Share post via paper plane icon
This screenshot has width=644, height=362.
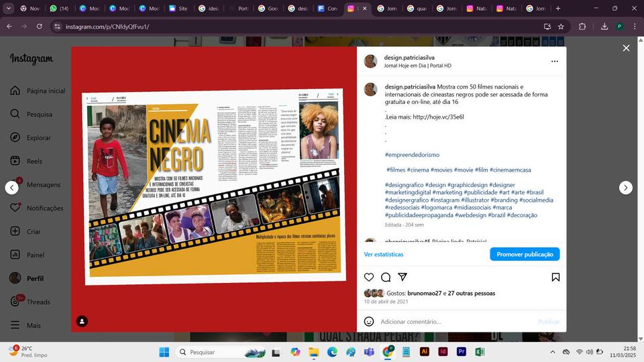(x=402, y=277)
